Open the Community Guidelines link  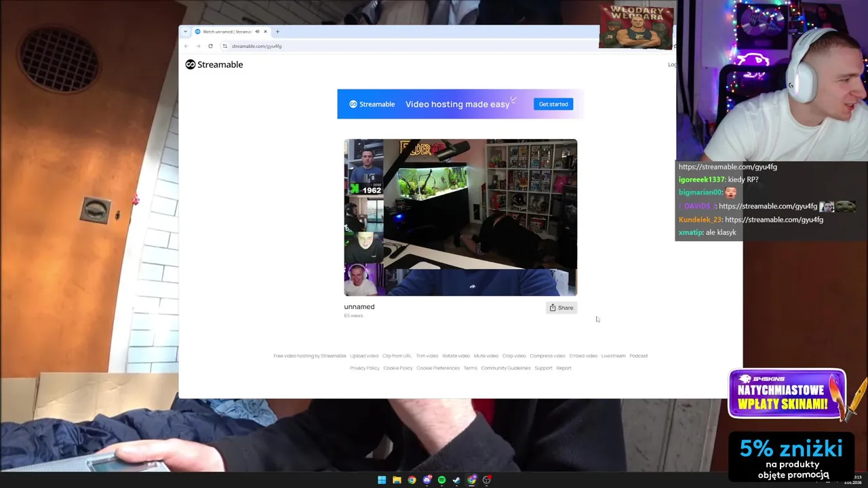click(x=506, y=368)
